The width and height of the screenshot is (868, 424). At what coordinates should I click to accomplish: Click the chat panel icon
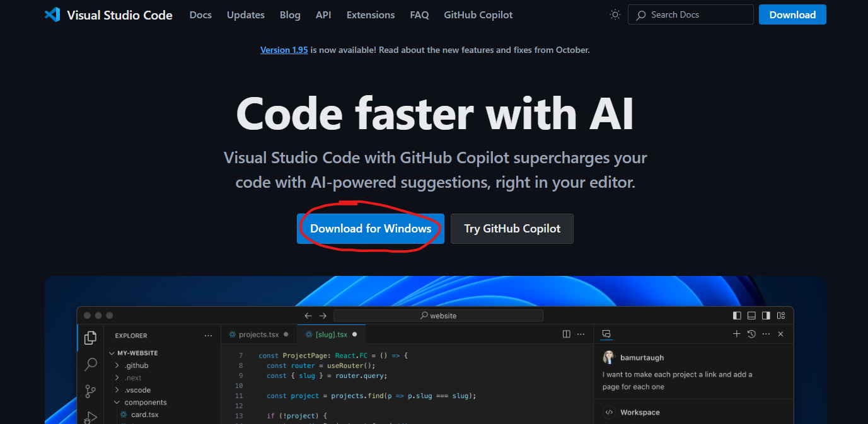click(x=607, y=334)
